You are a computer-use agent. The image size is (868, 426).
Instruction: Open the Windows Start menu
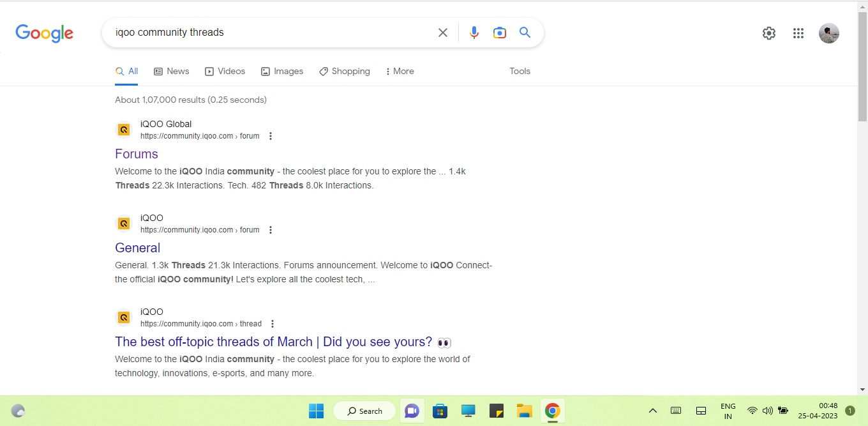316,411
